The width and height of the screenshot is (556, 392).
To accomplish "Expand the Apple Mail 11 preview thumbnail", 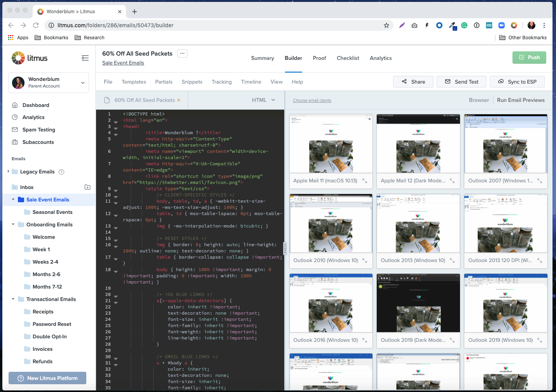I will (x=365, y=180).
